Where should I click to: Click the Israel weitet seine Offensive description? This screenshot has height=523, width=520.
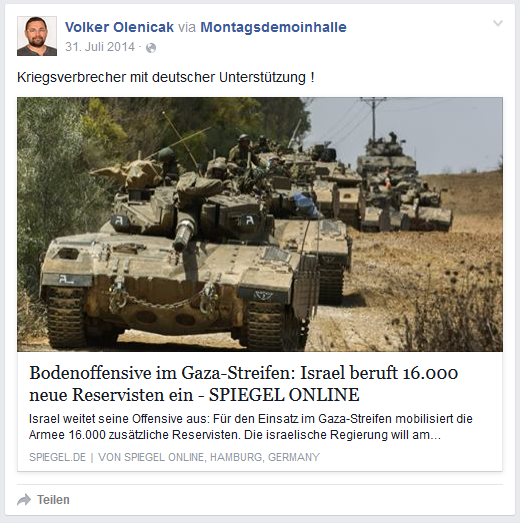pyautogui.click(x=251, y=427)
